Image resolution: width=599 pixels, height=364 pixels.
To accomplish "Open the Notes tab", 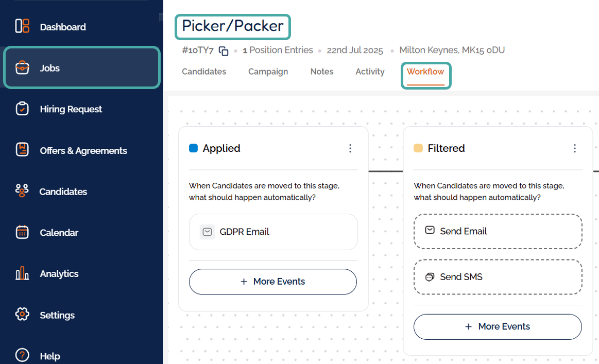I will tap(322, 72).
